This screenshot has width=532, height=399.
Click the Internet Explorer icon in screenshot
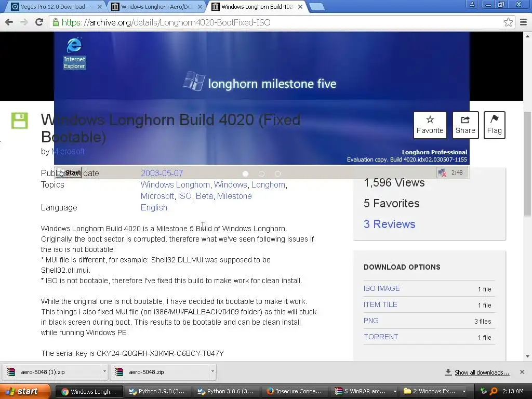(74, 54)
